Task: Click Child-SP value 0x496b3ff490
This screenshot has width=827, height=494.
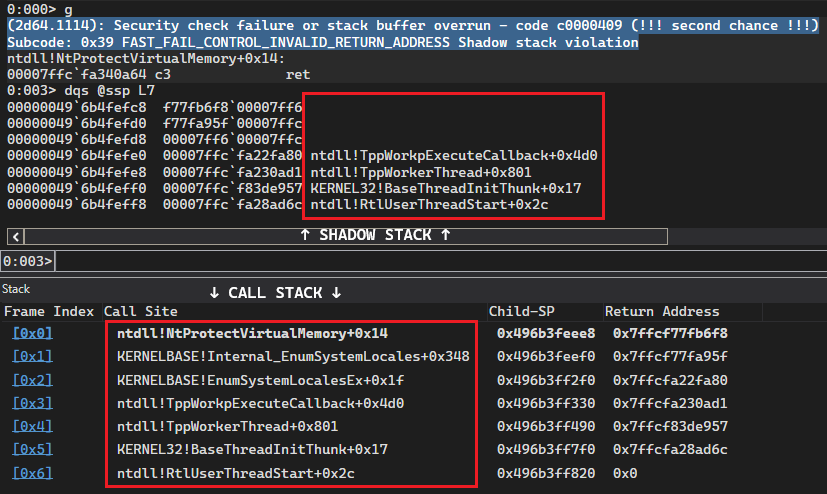Action: click(x=546, y=426)
